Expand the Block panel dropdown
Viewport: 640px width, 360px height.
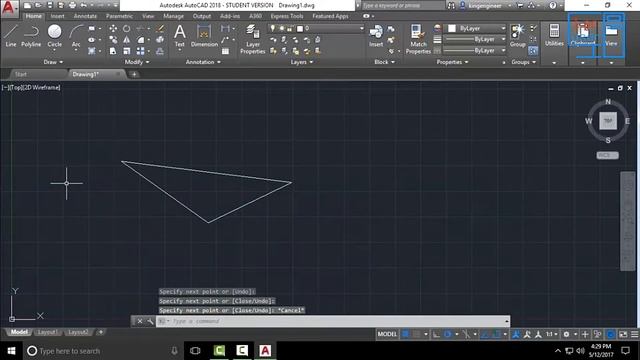point(384,62)
